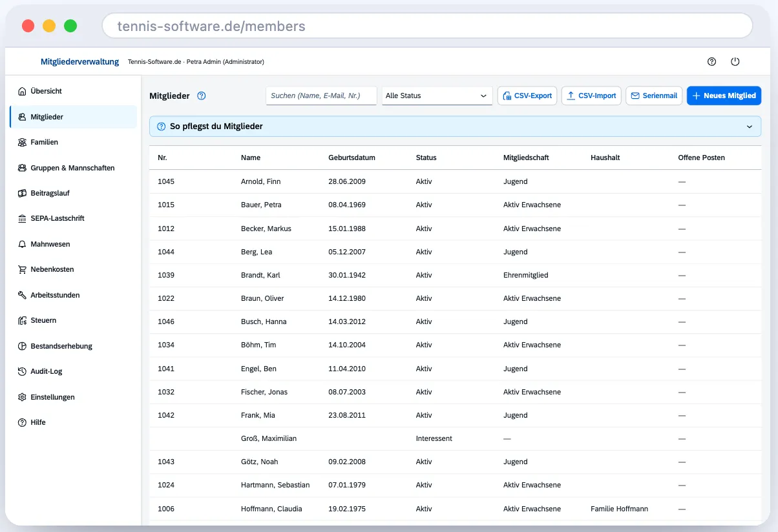Click the help question mark icon in header

point(711,62)
